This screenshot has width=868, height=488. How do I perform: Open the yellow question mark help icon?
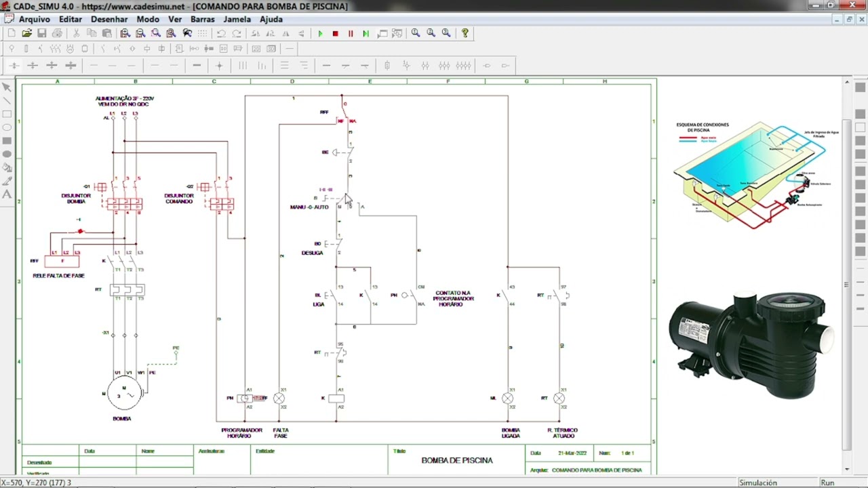pos(465,33)
